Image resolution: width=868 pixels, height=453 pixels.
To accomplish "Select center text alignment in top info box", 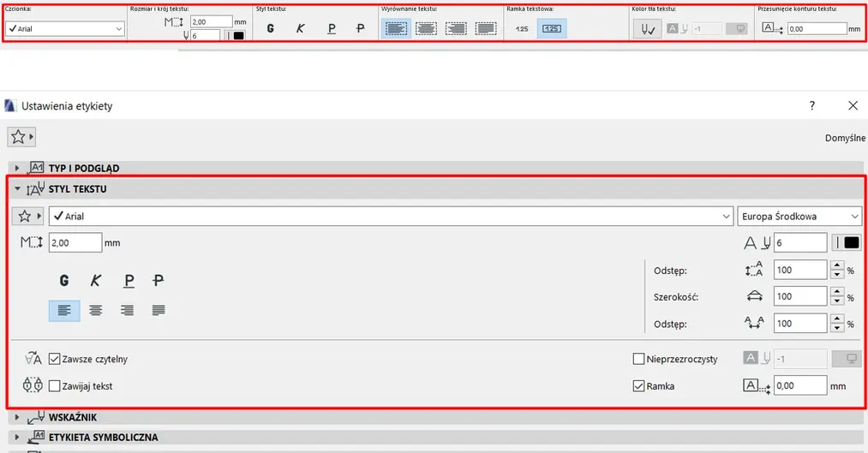I will click(426, 28).
